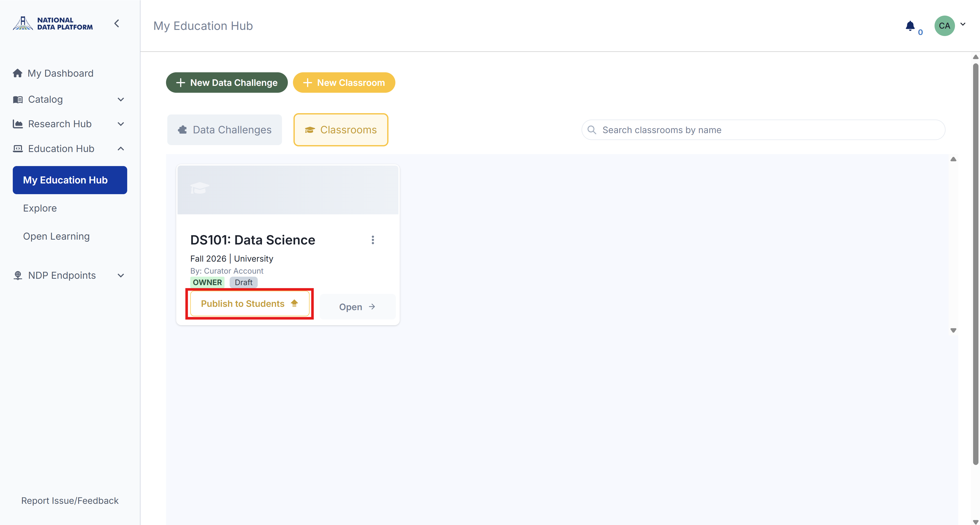Viewport: 980px width, 525px height.
Task: Collapse the Education Hub section
Action: pyautogui.click(x=121, y=149)
